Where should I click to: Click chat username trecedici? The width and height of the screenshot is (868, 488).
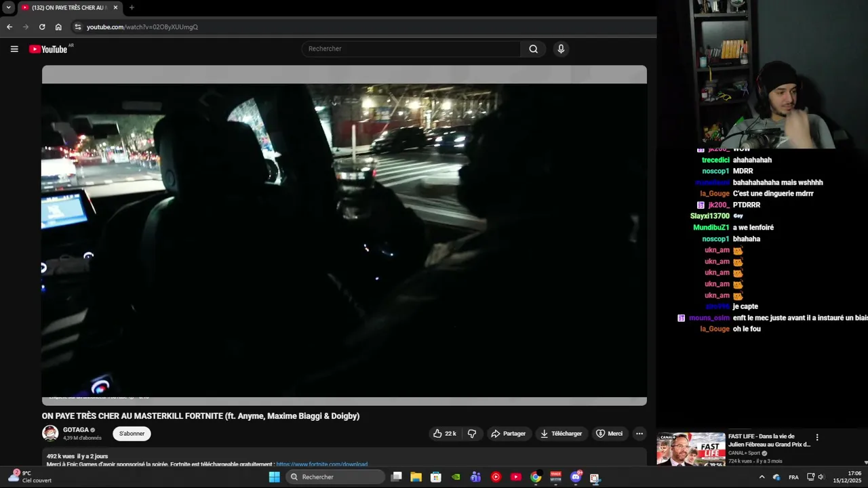[x=716, y=160]
